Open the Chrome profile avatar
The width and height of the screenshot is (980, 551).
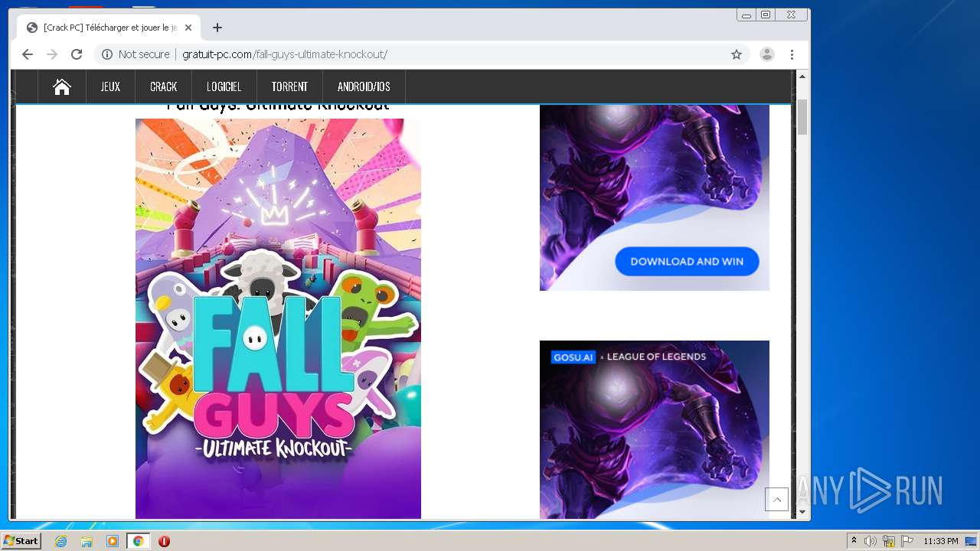766,54
